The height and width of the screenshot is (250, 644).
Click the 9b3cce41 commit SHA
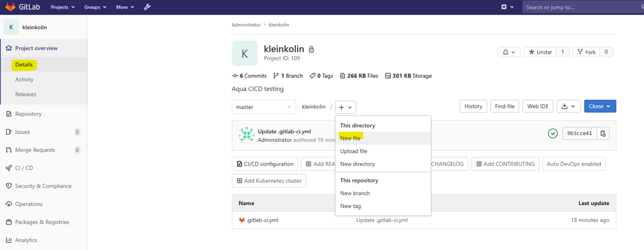pos(579,133)
